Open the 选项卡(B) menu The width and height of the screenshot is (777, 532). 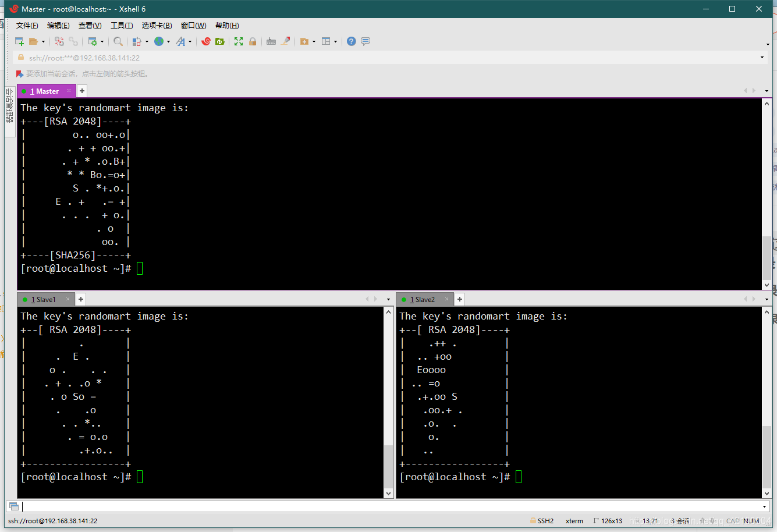(x=157, y=26)
